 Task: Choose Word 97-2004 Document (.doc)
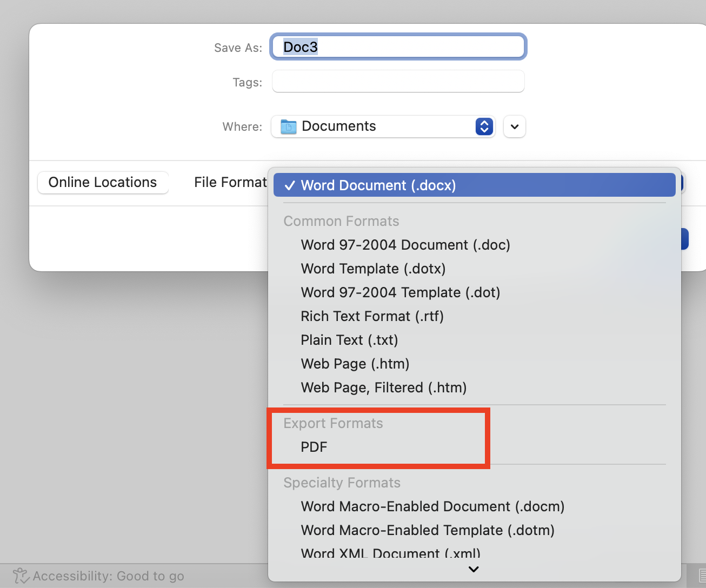[475, 245]
